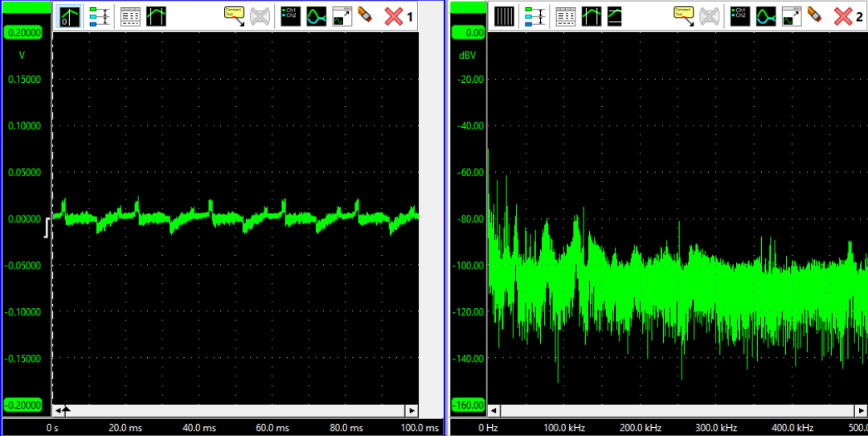Viewport: 868px width, 436px height.
Task: Click the 0.15000 voltage axis label
Action: (x=24, y=79)
